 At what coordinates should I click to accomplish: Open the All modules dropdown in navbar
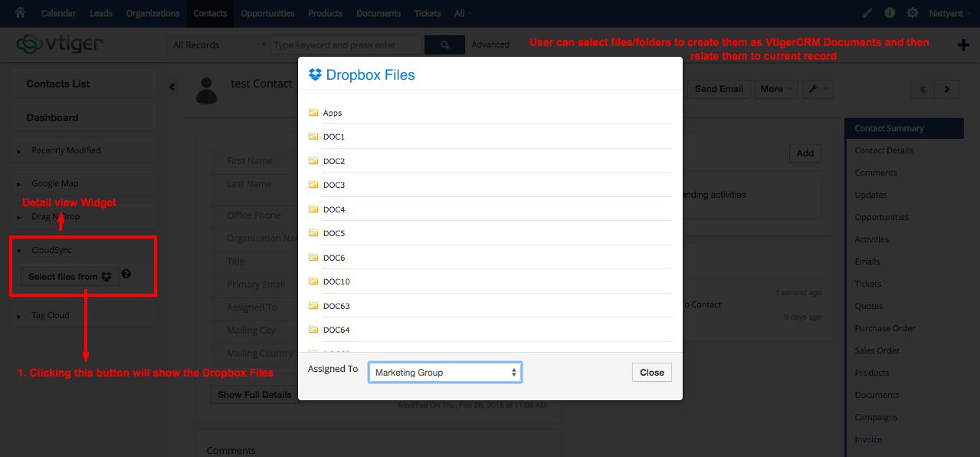pos(462,13)
